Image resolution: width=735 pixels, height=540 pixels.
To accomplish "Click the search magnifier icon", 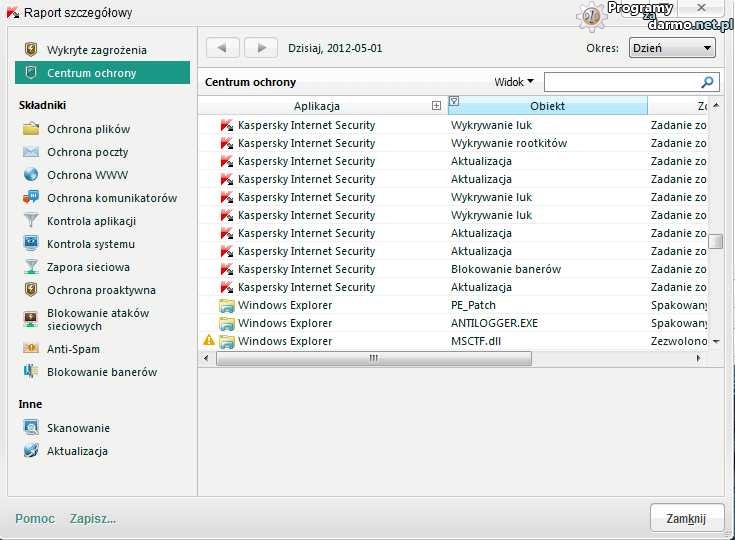I will tap(708, 82).
